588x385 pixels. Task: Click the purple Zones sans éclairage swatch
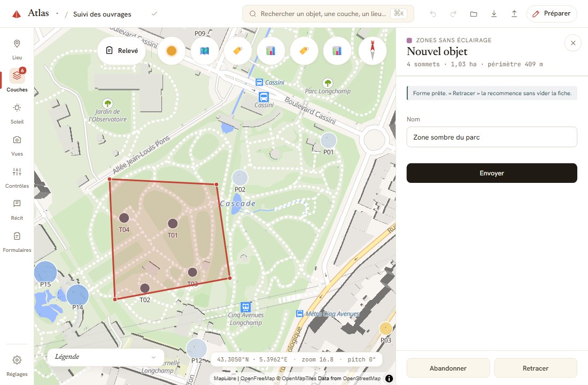click(x=409, y=40)
